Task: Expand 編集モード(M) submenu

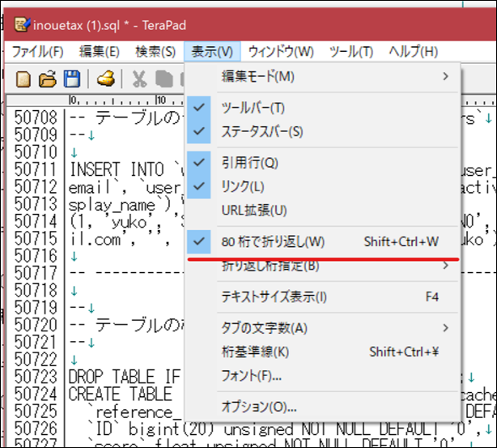Action: coord(322,76)
